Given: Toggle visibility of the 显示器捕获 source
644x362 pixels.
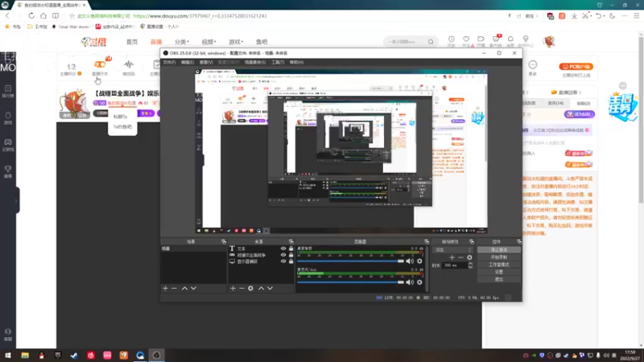Looking at the screenshot, I should click(283, 261).
